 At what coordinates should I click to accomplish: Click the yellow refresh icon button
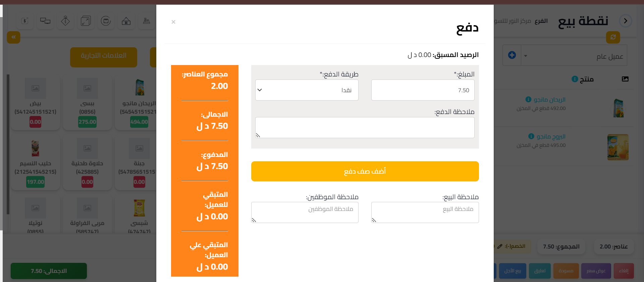pyautogui.click(x=613, y=37)
